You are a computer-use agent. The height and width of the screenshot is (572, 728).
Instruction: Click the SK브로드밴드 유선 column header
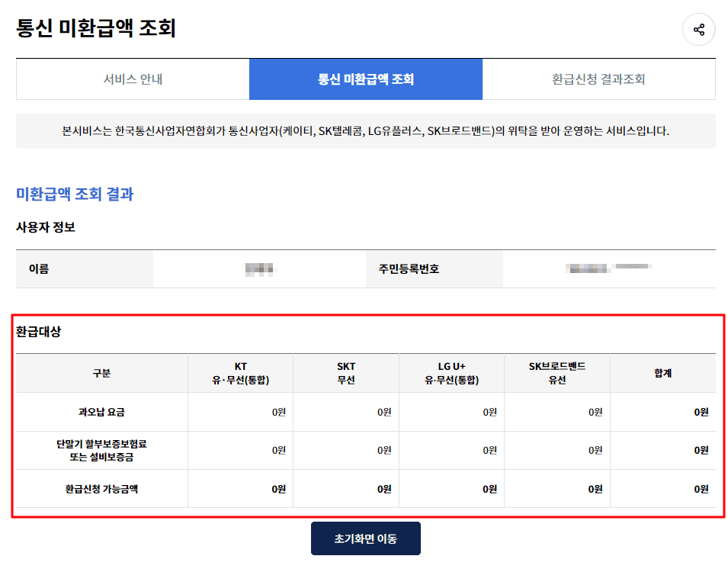[556, 372]
